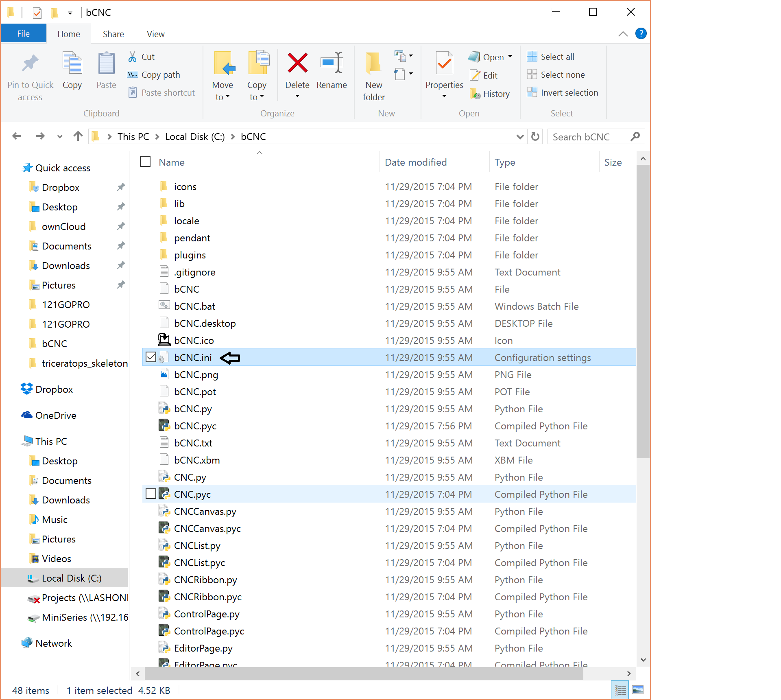
Task: Click the Cut scissors icon
Action: [x=132, y=57]
